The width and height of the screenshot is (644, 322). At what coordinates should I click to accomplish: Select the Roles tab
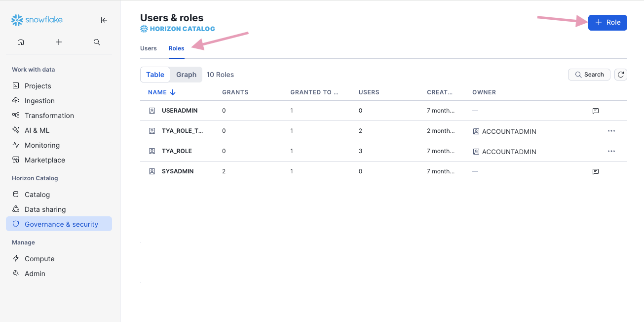pos(176,48)
